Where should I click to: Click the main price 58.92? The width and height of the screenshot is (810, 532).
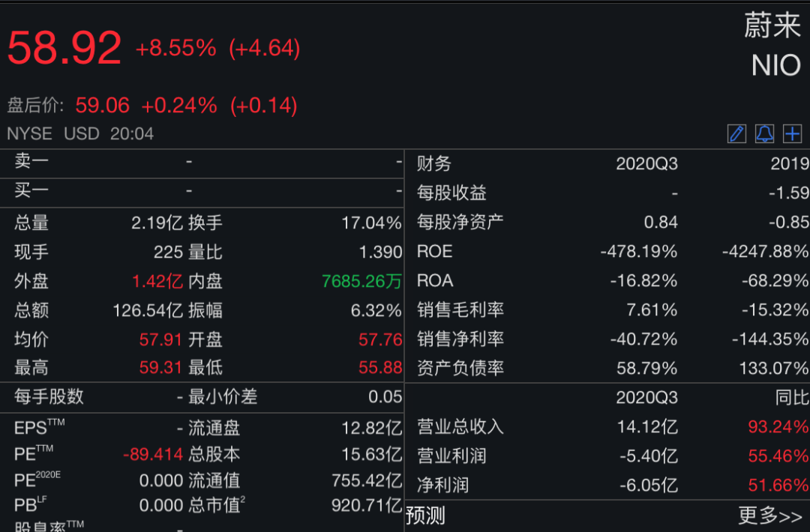(x=64, y=49)
